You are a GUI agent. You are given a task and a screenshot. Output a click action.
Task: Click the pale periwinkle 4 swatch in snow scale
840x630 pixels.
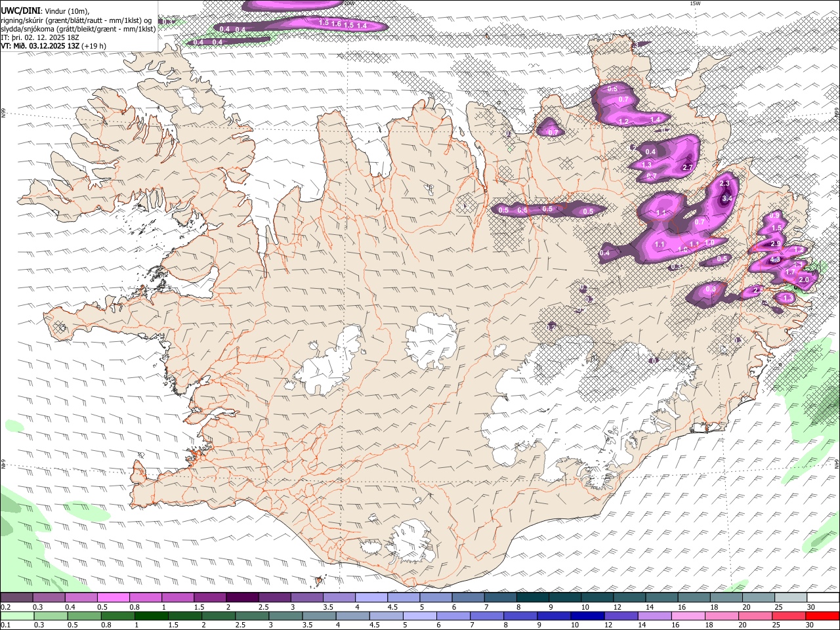371,597
